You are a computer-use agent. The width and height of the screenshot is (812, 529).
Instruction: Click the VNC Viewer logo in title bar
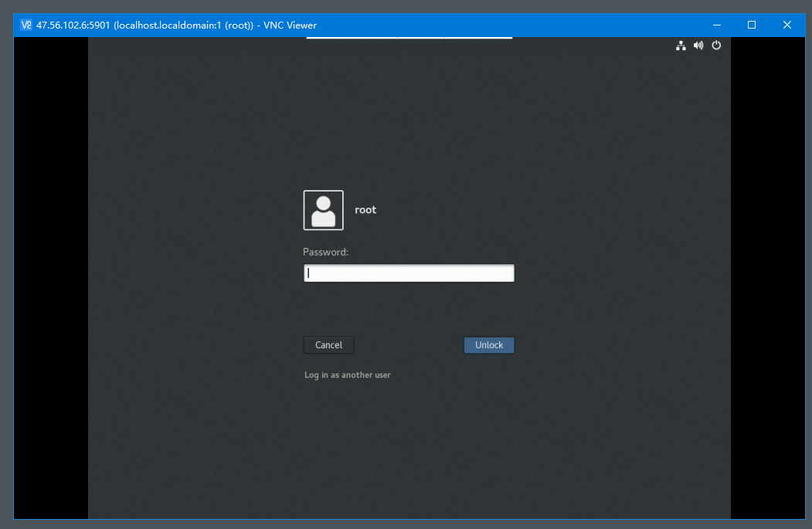click(x=26, y=25)
